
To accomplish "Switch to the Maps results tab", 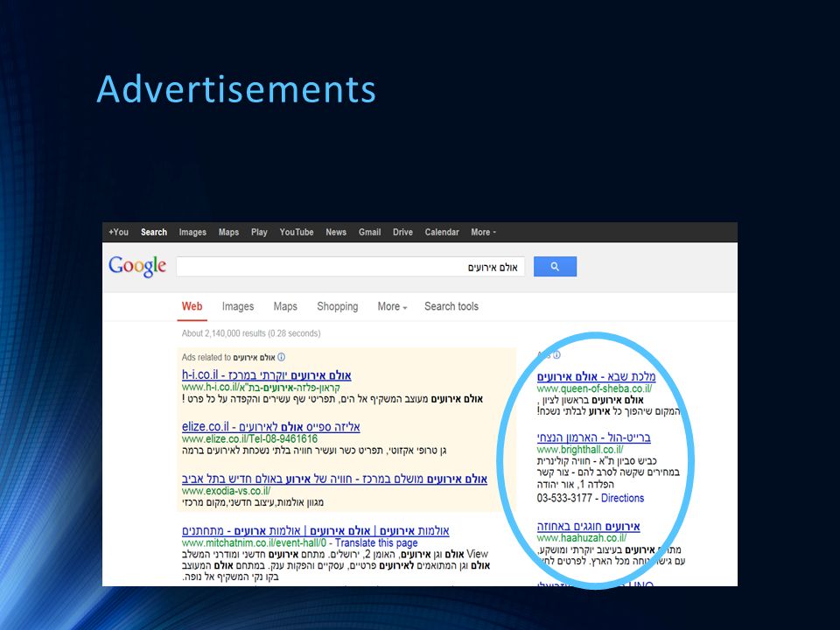I will click(x=285, y=306).
